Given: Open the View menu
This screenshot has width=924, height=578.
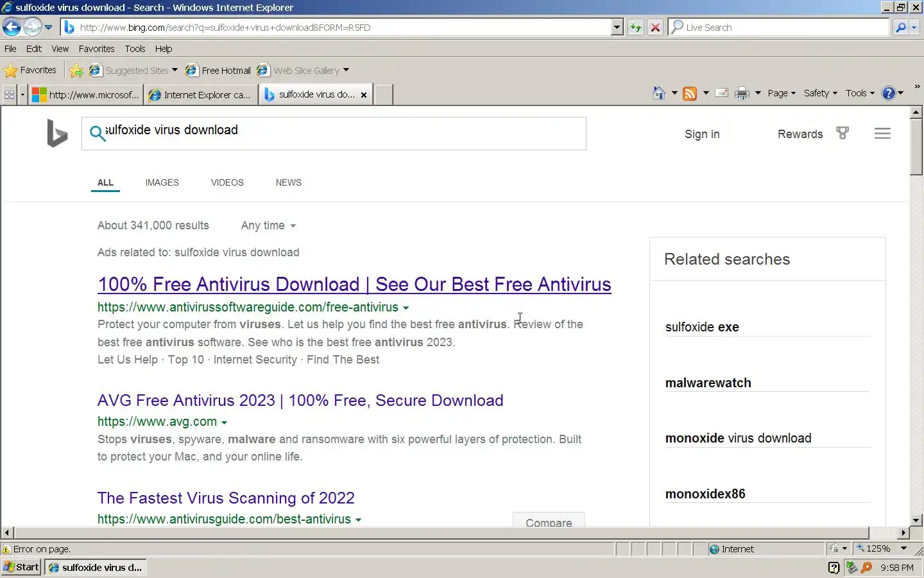Looking at the screenshot, I should [x=60, y=49].
